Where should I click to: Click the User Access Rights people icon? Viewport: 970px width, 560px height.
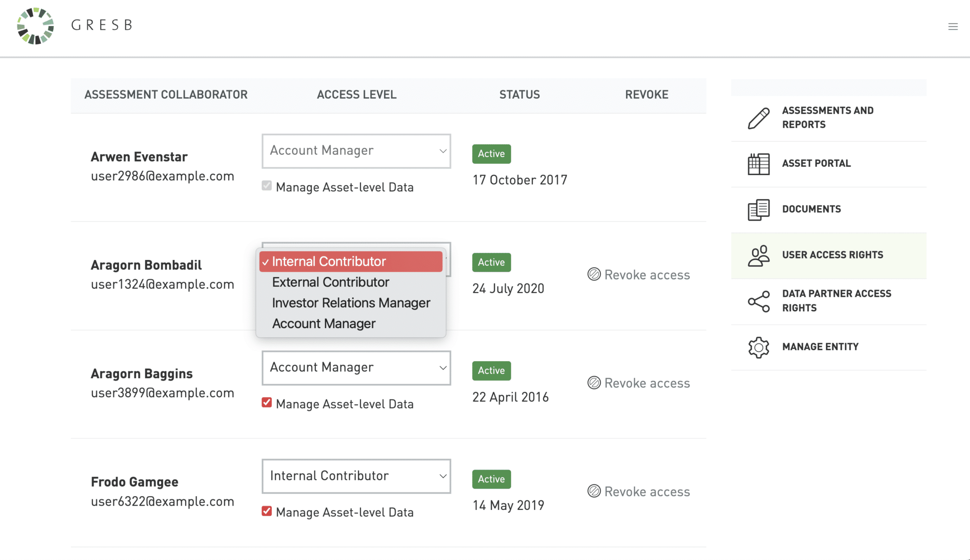[758, 256]
